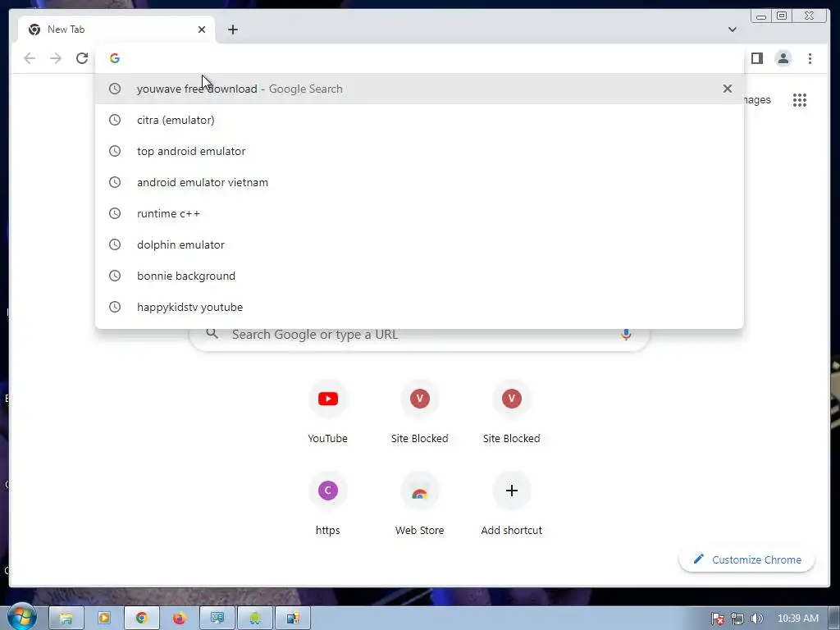840x630 pixels.
Task: Open Chrome three-dot menu
Action: pos(810,58)
